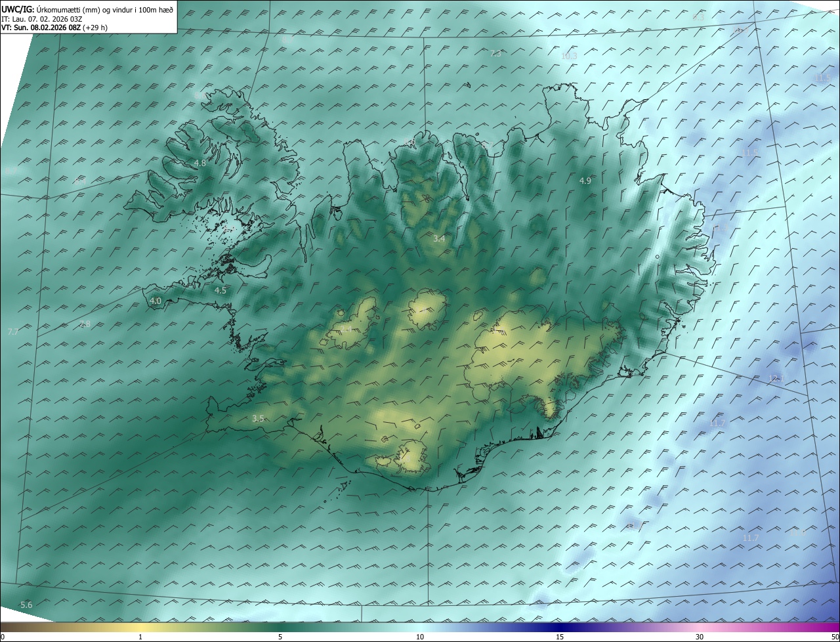Click the "15" tick on the color scale
The width and height of the screenshot is (840, 642).
pos(560,637)
